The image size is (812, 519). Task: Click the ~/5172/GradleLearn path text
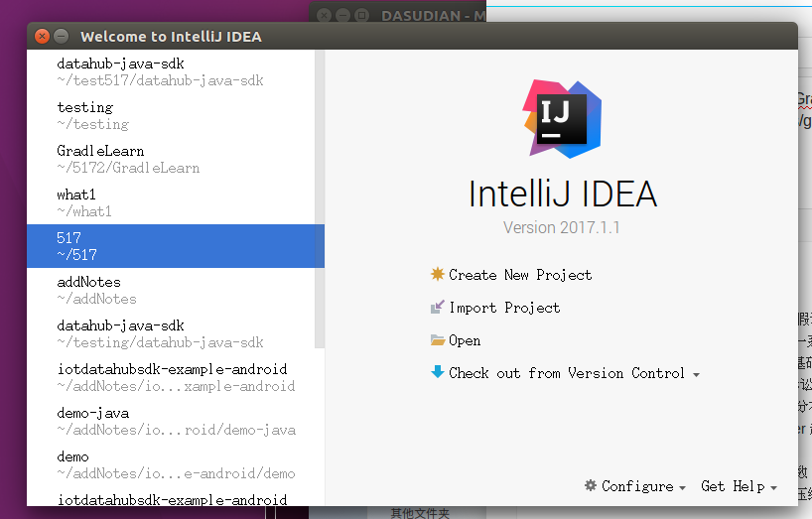128,168
